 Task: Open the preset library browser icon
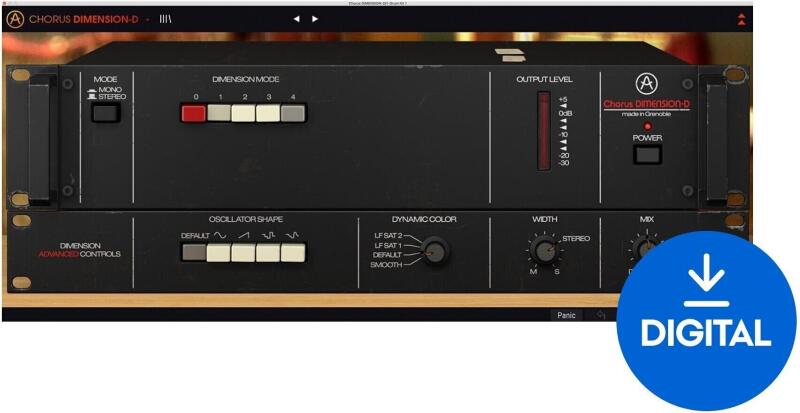tap(166, 18)
